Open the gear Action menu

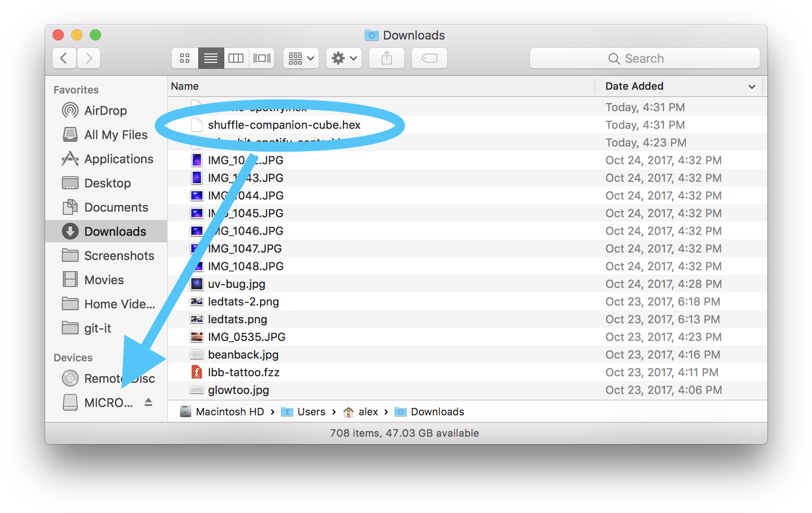344,58
